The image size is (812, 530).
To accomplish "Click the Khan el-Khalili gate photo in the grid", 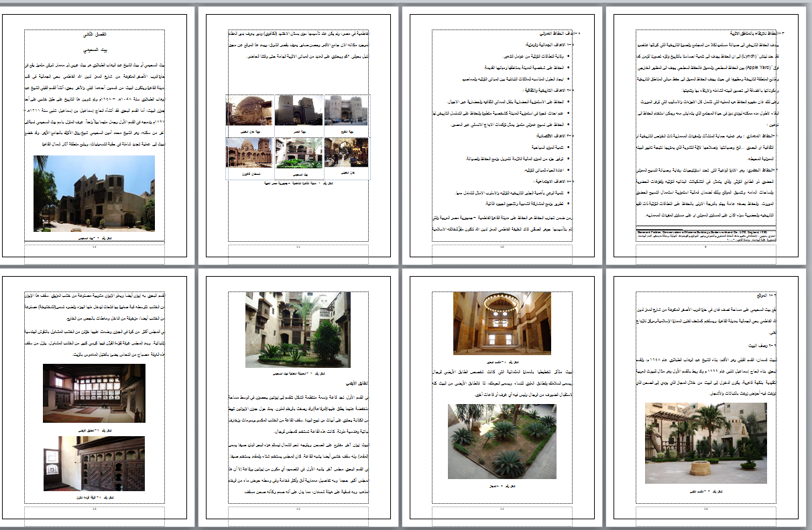I will (251, 110).
